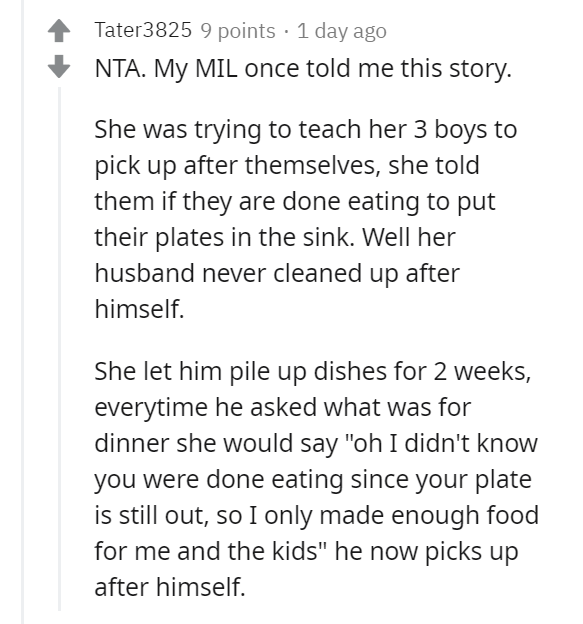Collapse the comment using its thread line
Image resolution: width=583 pixels, height=624 pixels.
(60, 349)
